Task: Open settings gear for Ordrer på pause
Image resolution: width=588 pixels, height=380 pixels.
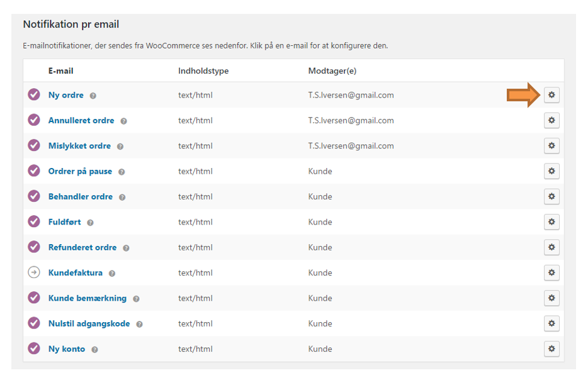Action: tap(551, 171)
